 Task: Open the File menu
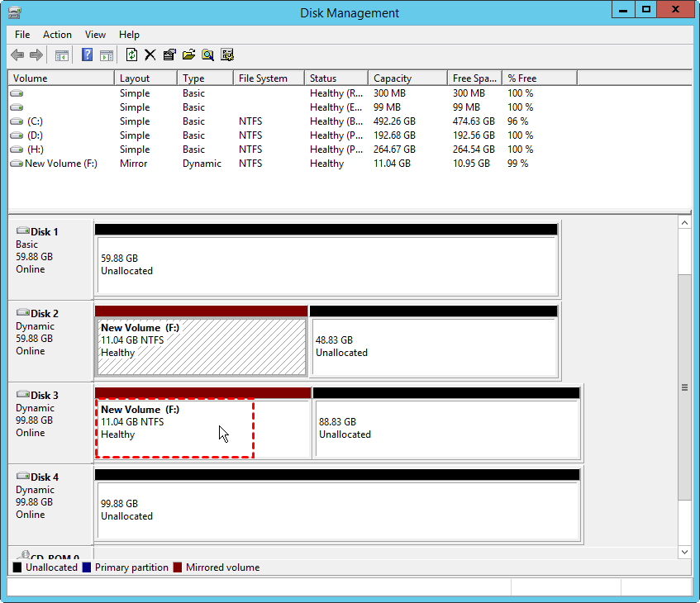[22, 35]
